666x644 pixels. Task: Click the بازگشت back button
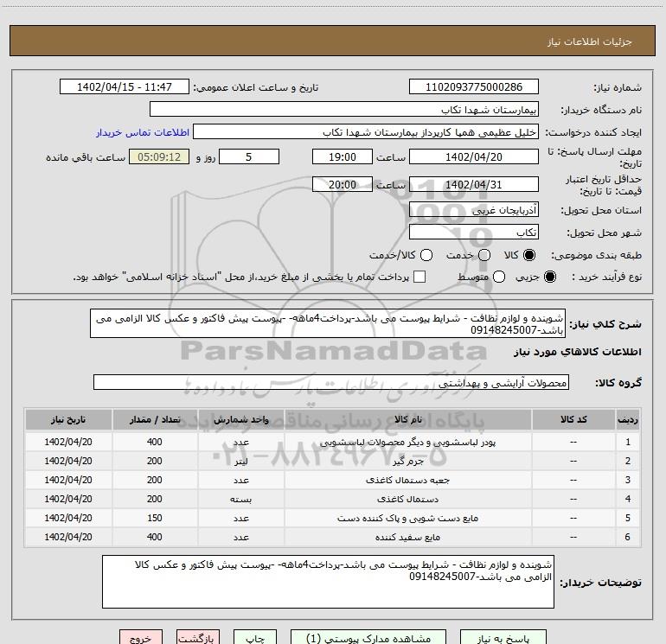198,638
